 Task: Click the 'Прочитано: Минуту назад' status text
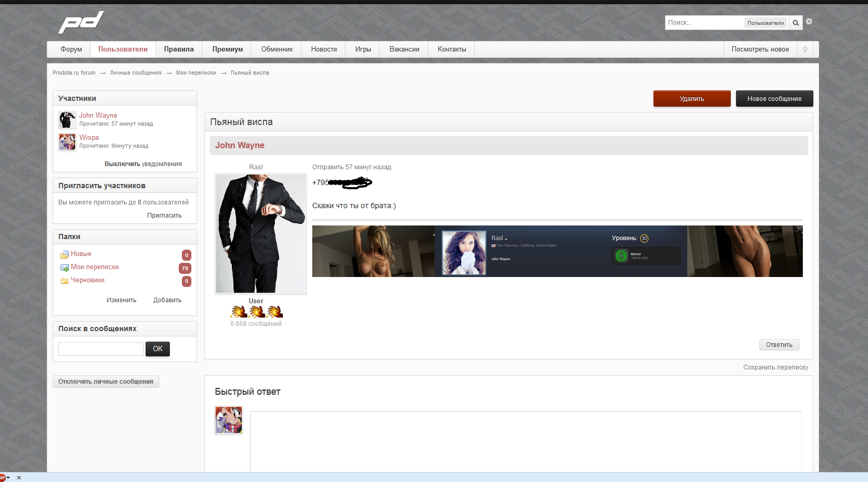[114, 146]
